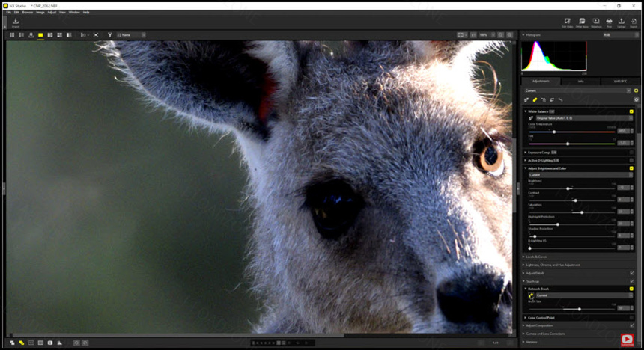Switch to the XMP/IPTC tab

620,82
